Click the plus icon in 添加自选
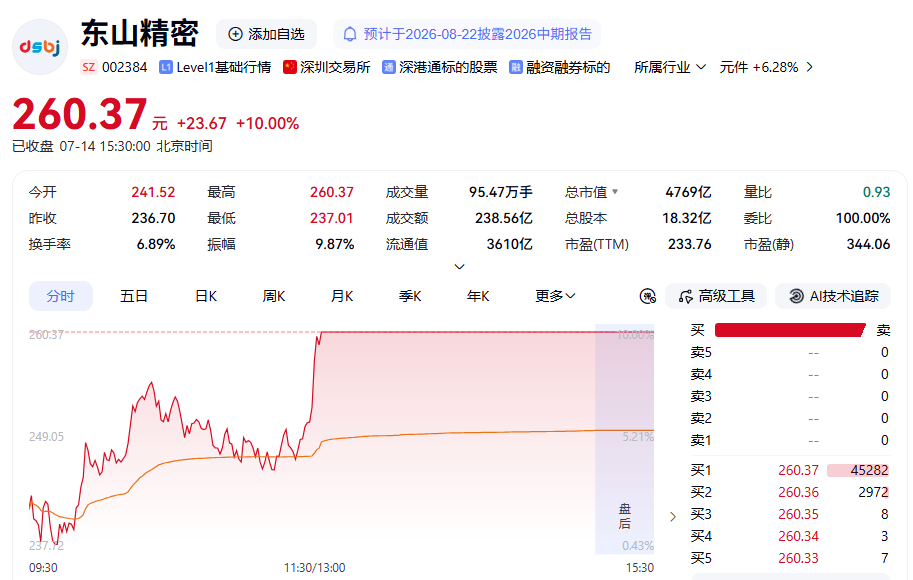Viewport: 913px width, 580px height. [235, 34]
